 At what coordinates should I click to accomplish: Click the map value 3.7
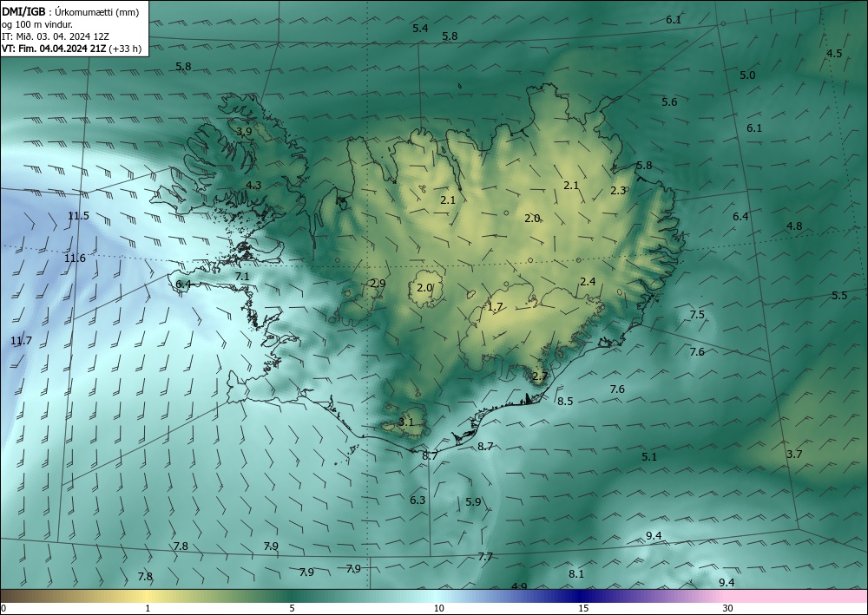794,454
